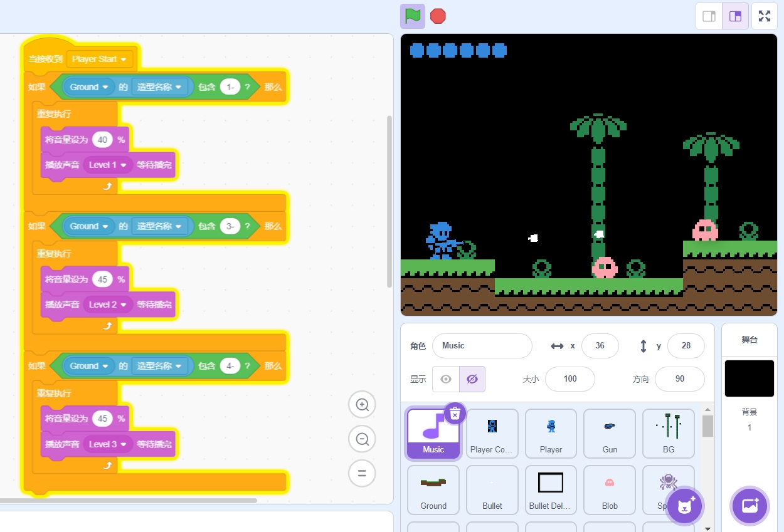
Task: Click the workspace vertical scrollbar
Action: pyautogui.click(x=389, y=201)
